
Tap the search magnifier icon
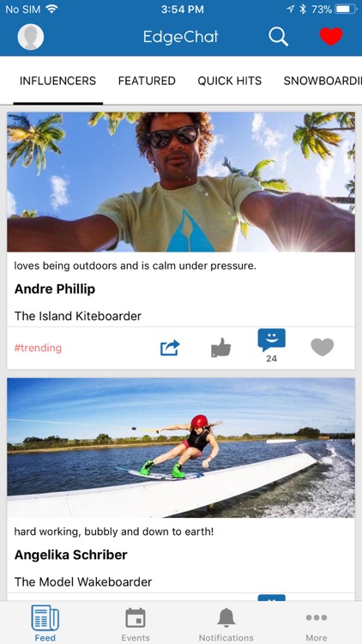tap(278, 37)
